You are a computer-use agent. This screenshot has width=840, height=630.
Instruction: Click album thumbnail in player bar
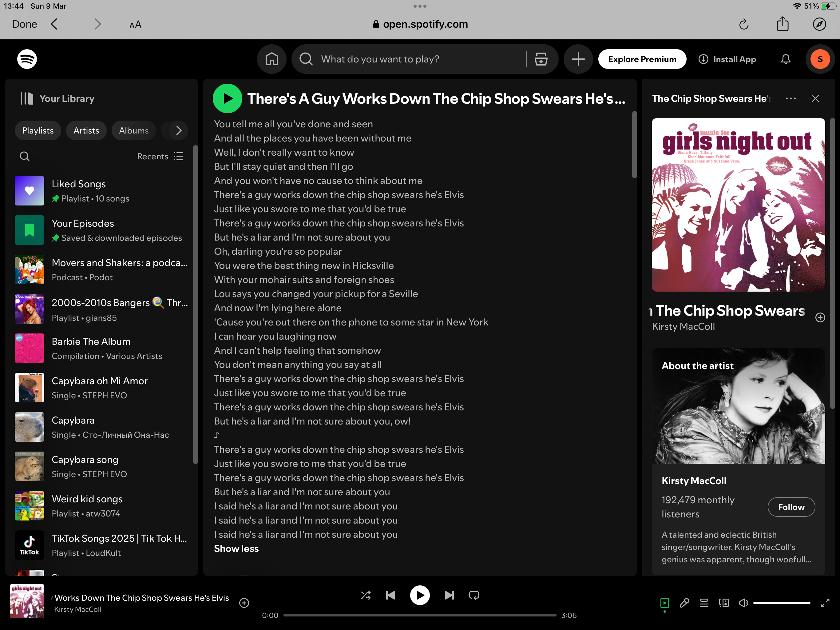[27, 601]
